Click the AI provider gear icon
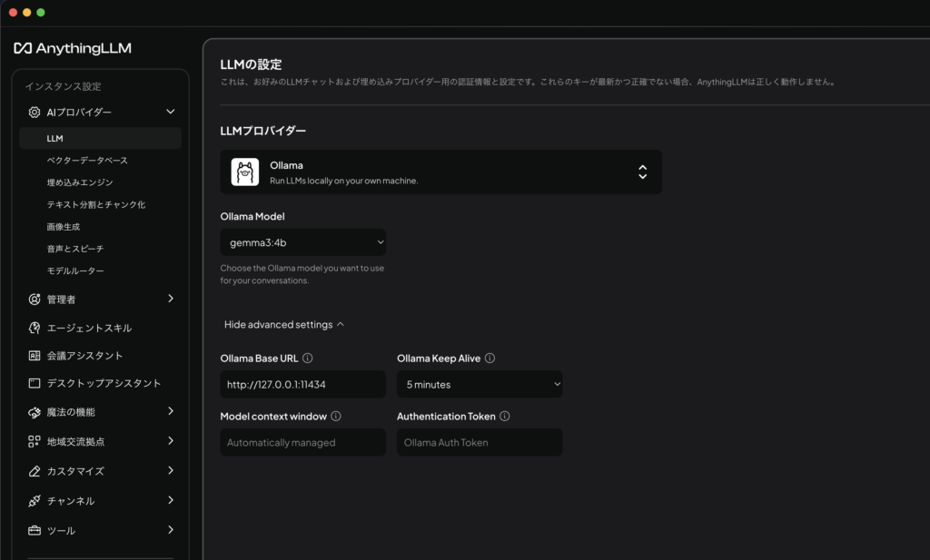This screenshot has height=560, width=930. (35, 112)
